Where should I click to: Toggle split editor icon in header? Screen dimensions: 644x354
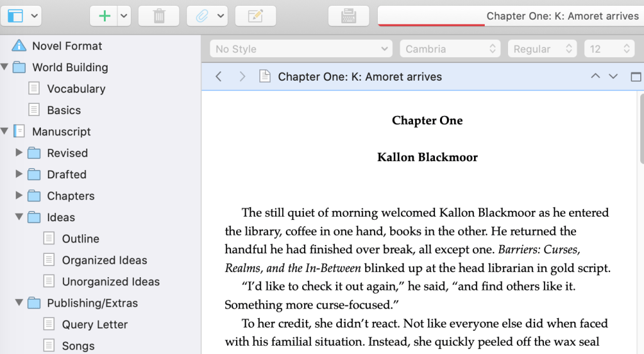pyautogui.click(x=636, y=77)
